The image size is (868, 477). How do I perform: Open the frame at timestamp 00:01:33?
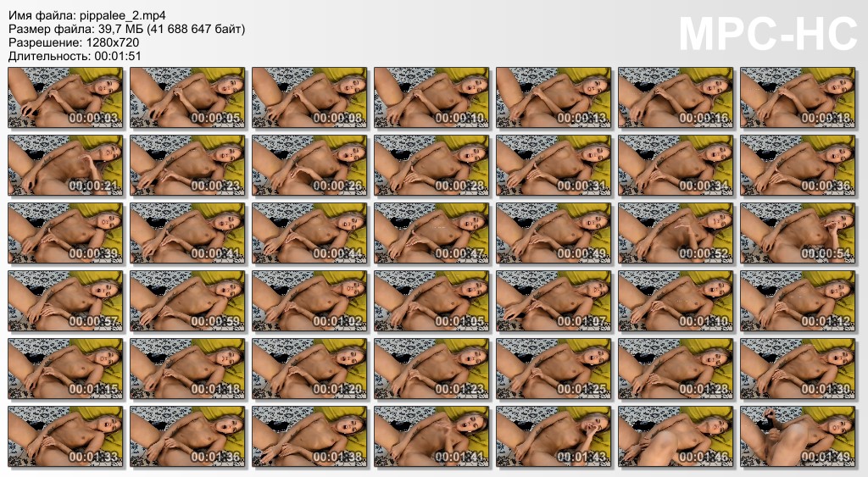click(65, 436)
